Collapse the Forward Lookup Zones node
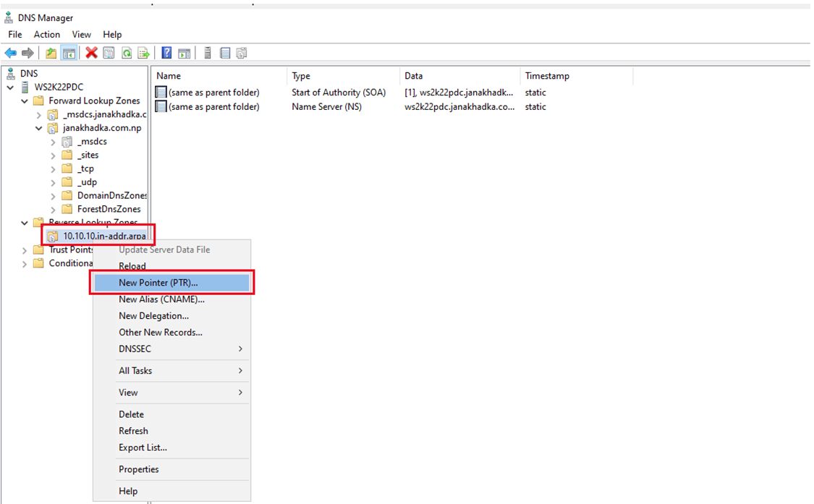 pyautogui.click(x=24, y=101)
